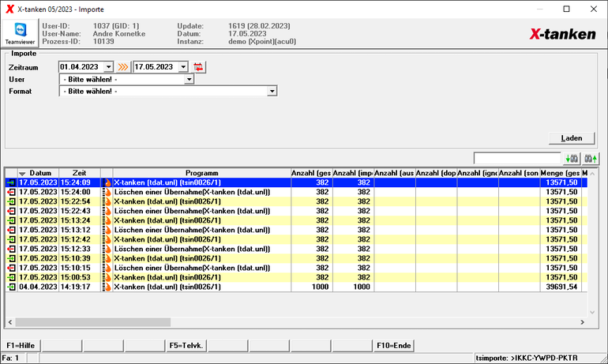Select the row with time 15:13:12

(296, 230)
